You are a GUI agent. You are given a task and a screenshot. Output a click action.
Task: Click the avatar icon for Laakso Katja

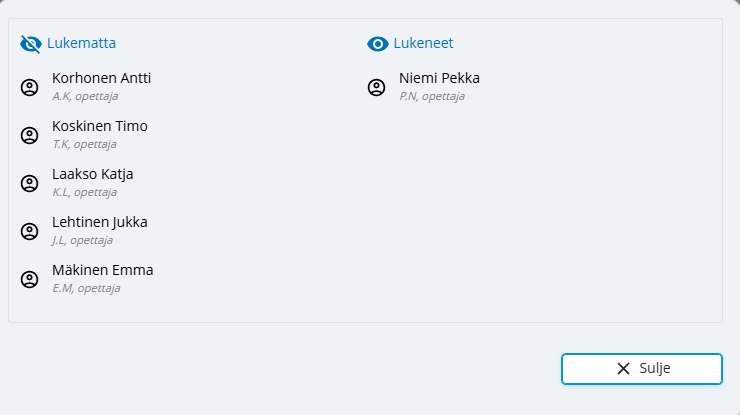tap(30, 183)
